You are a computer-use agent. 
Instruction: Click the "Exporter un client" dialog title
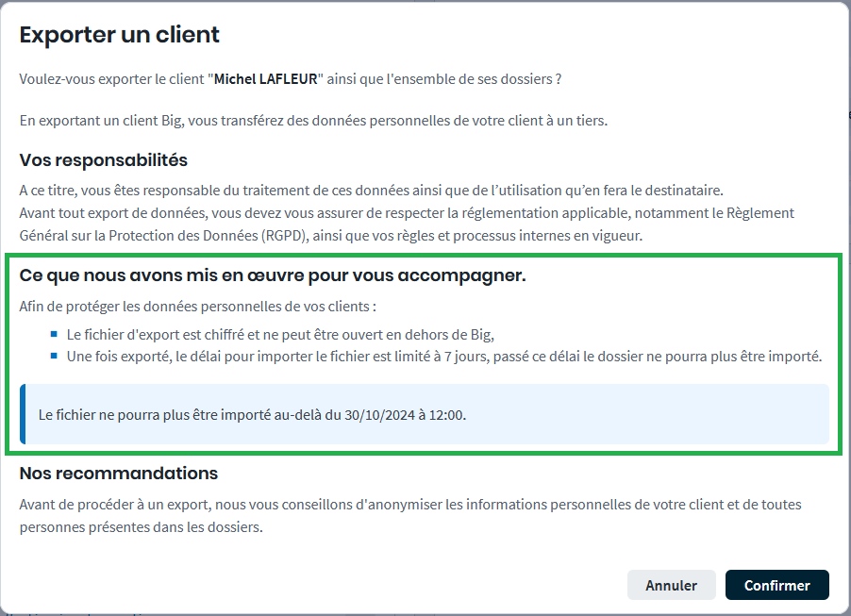[120, 35]
